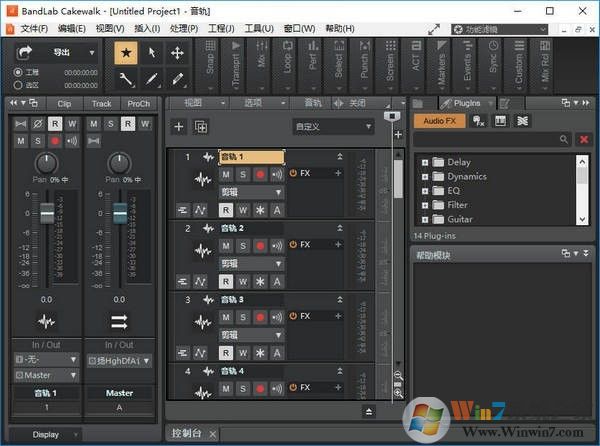Screen dimensions: 600x446
Task: Toggle input echo on 音轨 2
Action: coord(276,244)
